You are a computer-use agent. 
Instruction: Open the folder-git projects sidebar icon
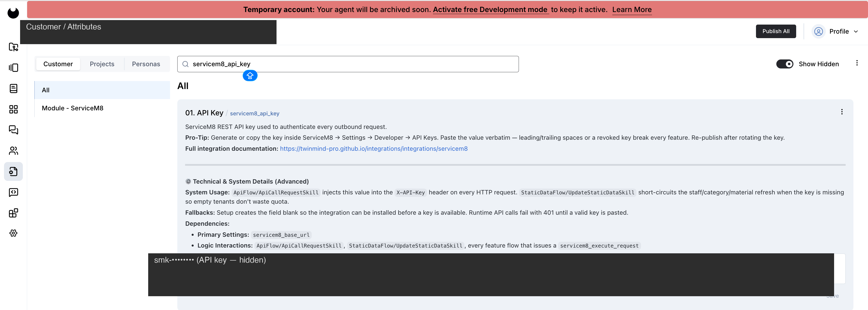pos(14,47)
